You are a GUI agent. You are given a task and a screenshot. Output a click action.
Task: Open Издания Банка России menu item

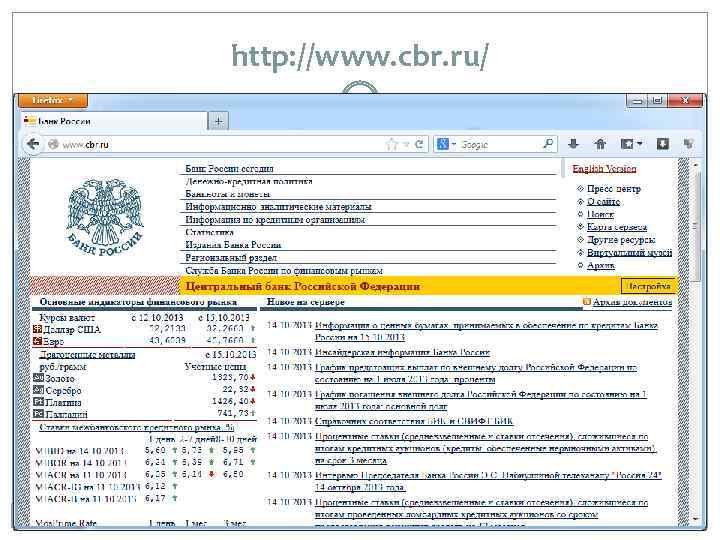tap(233, 245)
